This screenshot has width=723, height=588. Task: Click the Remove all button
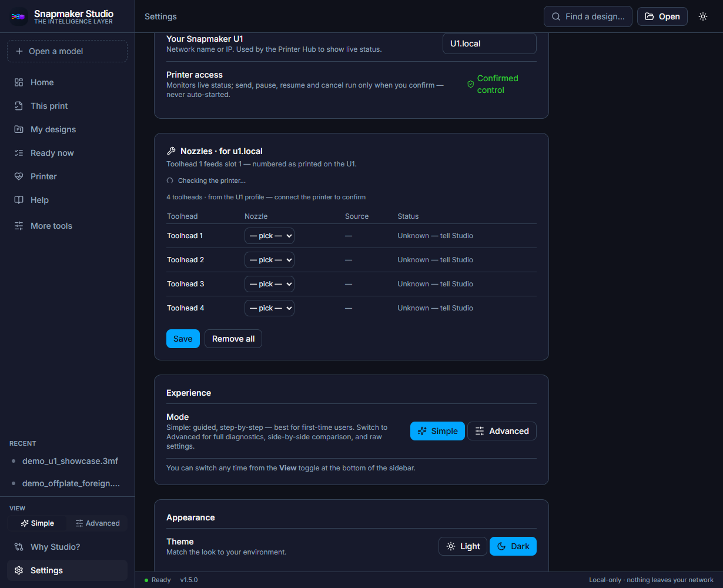point(233,339)
